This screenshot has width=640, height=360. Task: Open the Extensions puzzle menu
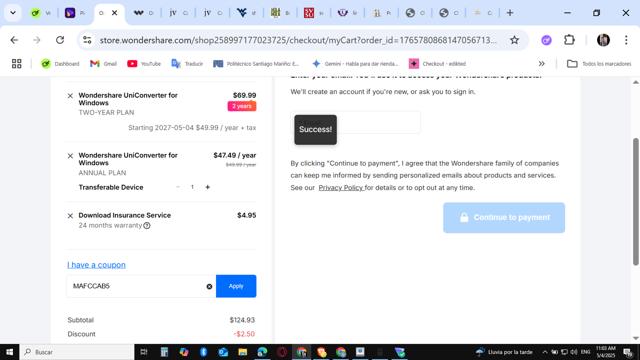coord(569,40)
